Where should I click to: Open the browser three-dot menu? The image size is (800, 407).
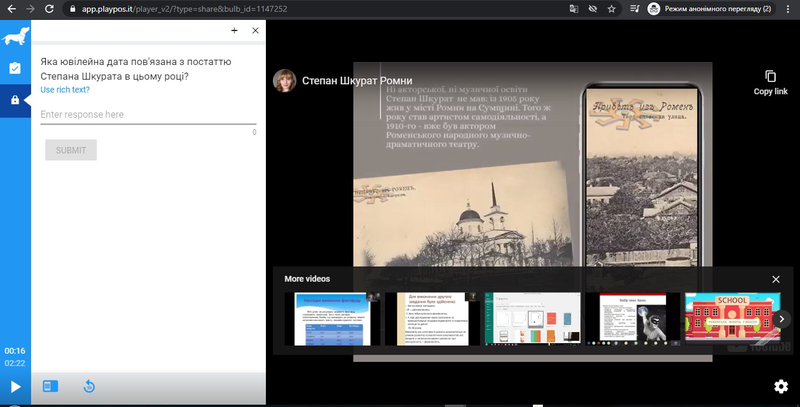787,8
